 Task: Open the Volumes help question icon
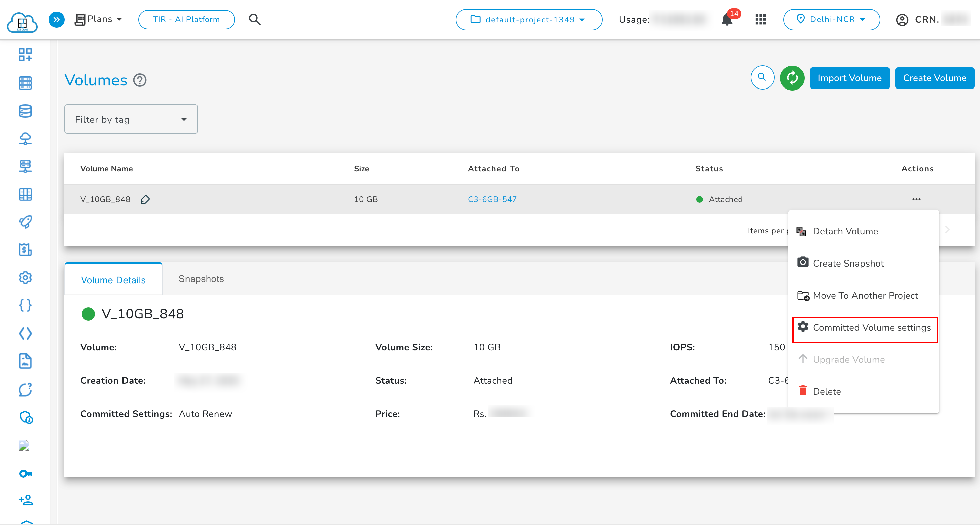click(x=140, y=80)
